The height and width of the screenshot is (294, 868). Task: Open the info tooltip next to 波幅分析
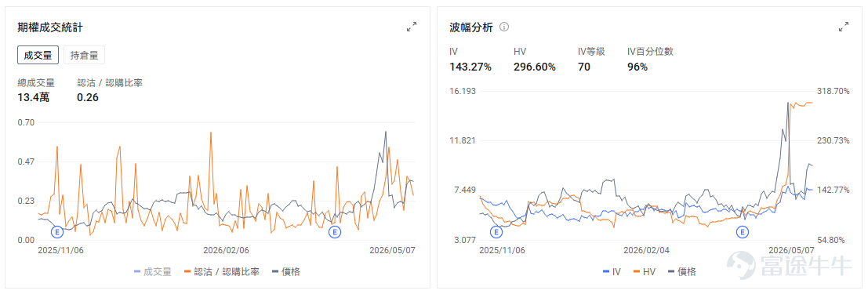504,27
